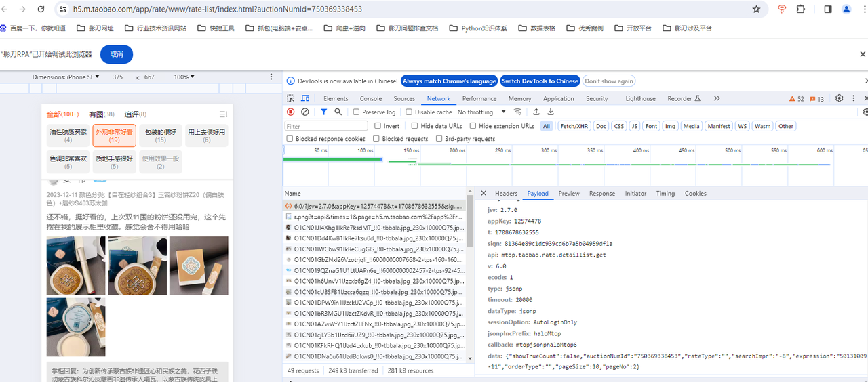Expand the 100% zoom dropdown
868x382 pixels.
pos(184,77)
